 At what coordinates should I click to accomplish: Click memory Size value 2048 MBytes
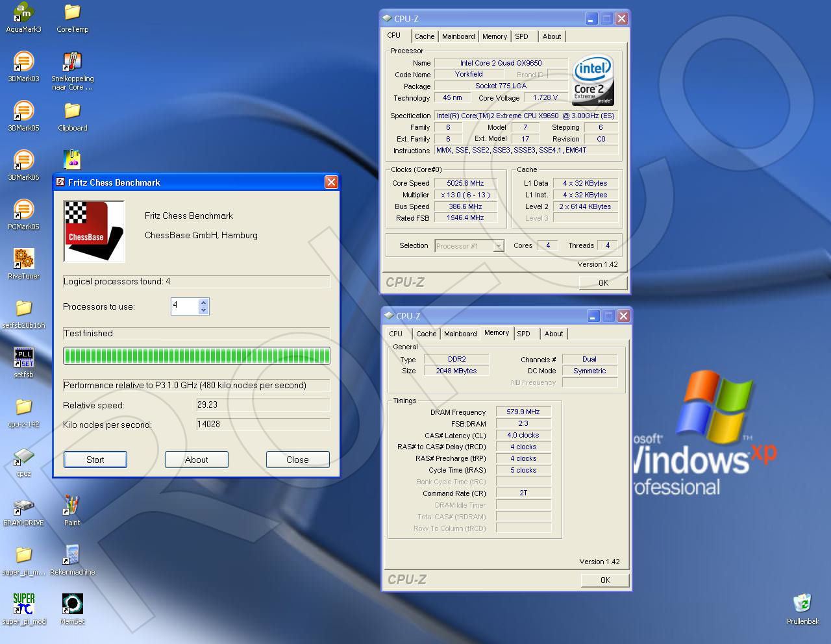[456, 371]
